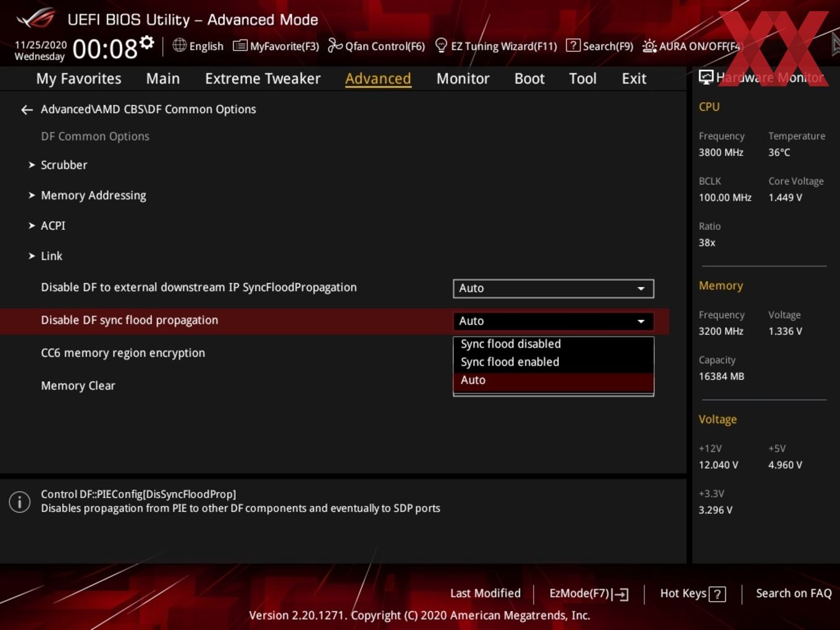
Task: Switch to Main tab
Action: [x=163, y=78]
